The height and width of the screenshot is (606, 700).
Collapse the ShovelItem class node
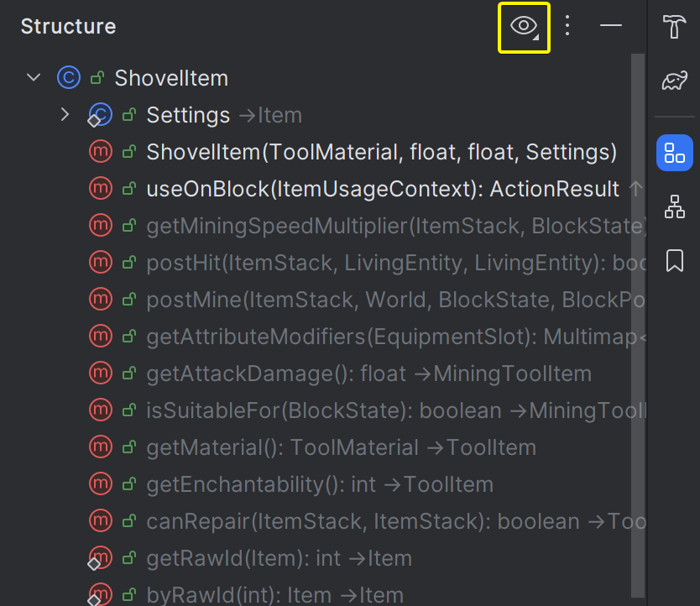[x=34, y=78]
